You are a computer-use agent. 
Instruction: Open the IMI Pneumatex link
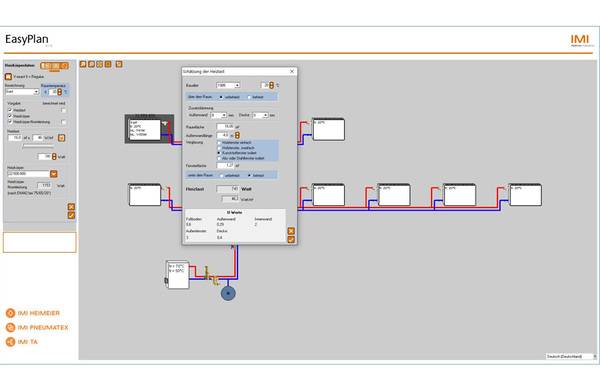tap(37, 328)
